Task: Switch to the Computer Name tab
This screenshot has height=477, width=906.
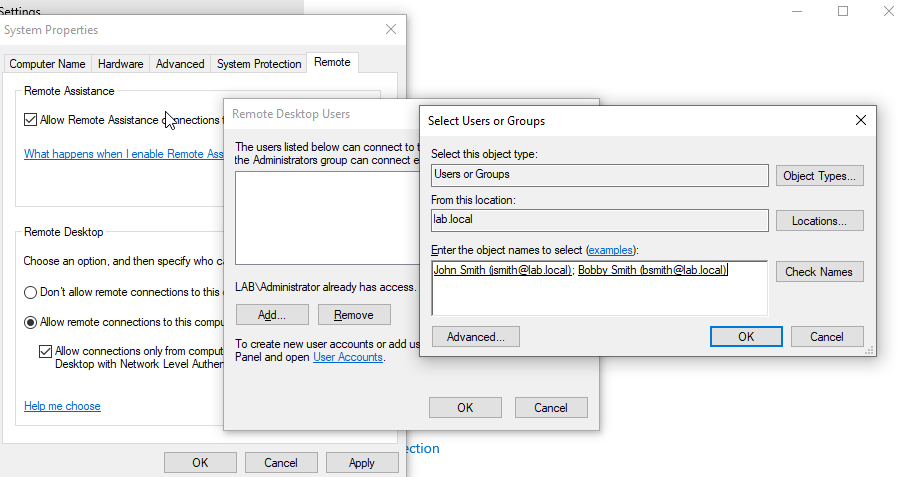Action: pyautogui.click(x=47, y=64)
